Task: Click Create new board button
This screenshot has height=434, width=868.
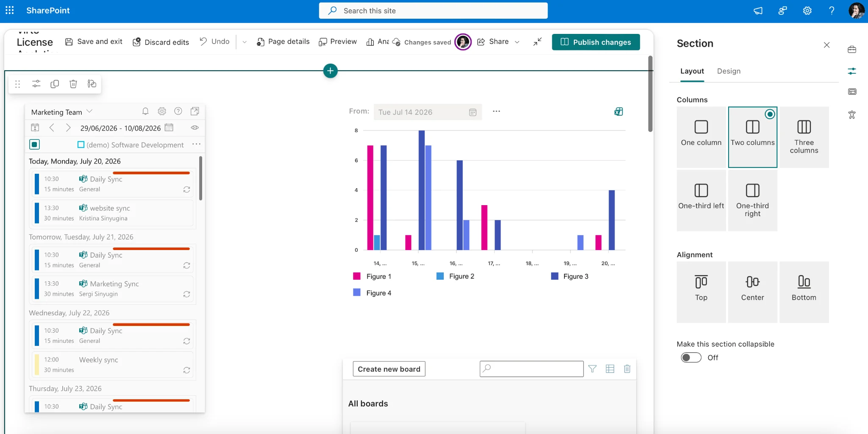Action: click(x=389, y=369)
